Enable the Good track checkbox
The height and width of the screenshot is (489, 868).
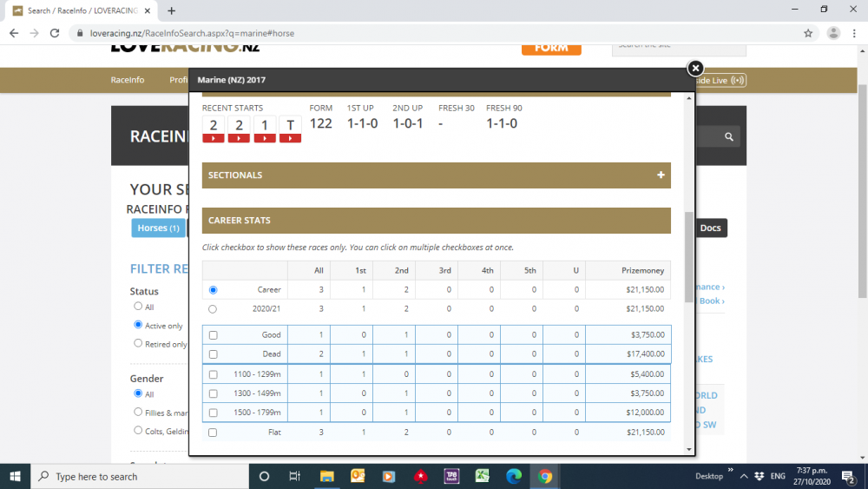coord(213,335)
